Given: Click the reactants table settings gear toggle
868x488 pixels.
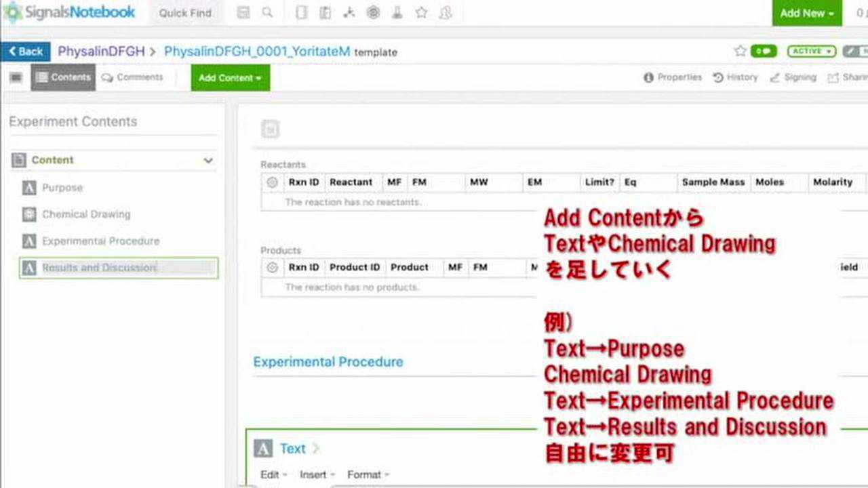Looking at the screenshot, I should click(x=272, y=182).
